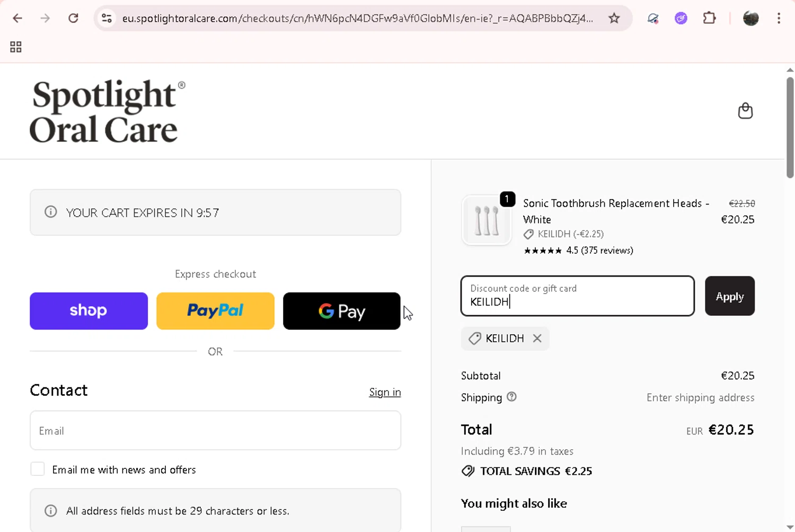This screenshot has width=795, height=532.
Task: Click the toothbrush heads product thumbnail
Action: coord(487,220)
